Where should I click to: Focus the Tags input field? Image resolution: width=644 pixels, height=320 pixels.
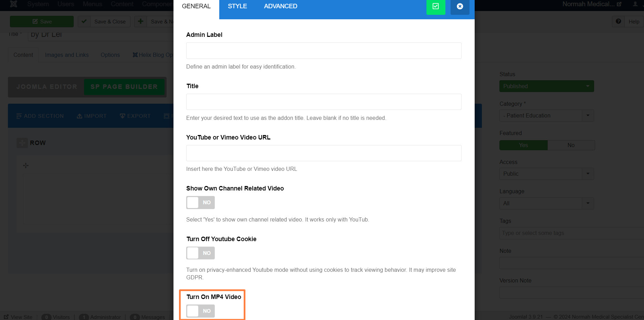(x=571, y=233)
